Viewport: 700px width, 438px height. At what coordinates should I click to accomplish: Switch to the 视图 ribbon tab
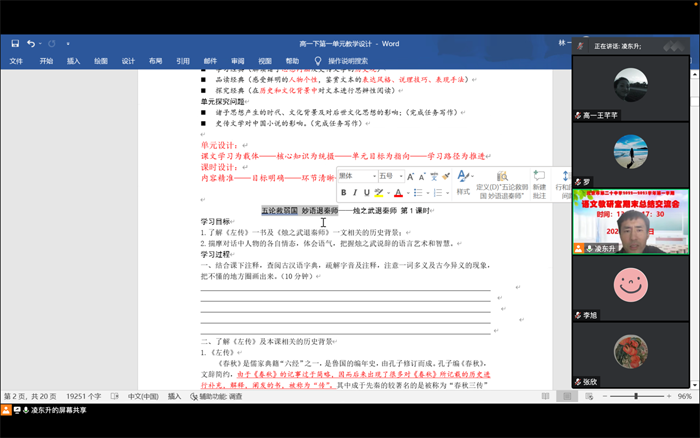(265, 61)
